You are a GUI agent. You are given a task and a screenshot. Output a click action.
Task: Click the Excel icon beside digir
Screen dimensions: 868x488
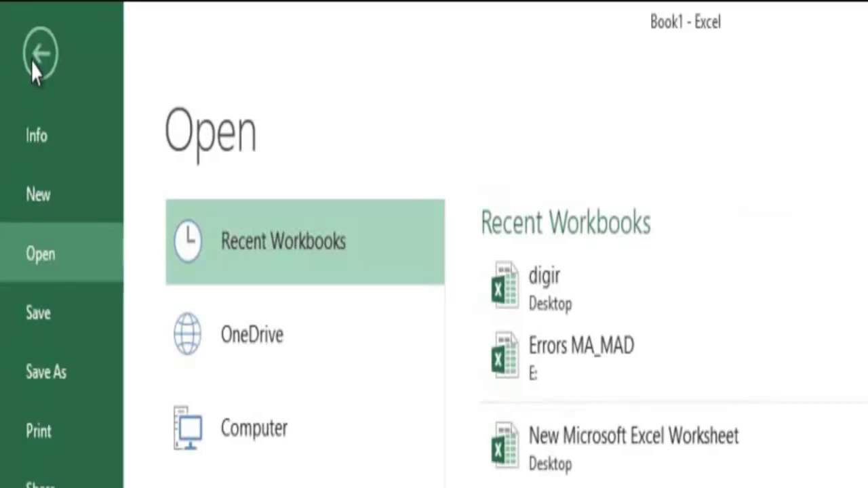click(x=505, y=285)
